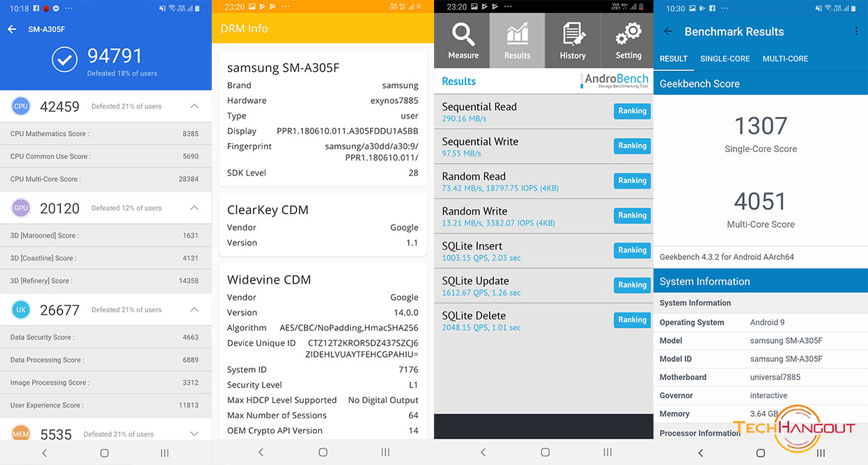Open the Measure tab in AndroBench
Image resolution: width=868 pixels, height=465 pixels.
click(462, 40)
